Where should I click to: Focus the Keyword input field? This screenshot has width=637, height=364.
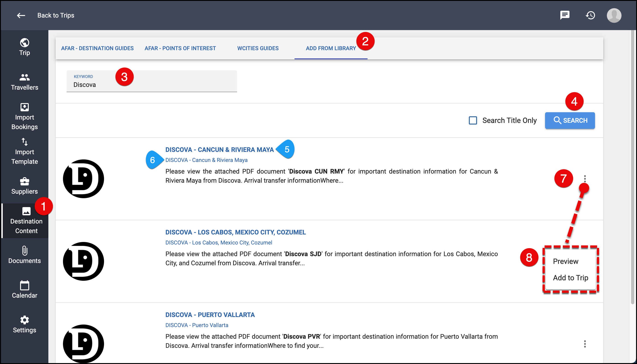(x=151, y=81)
